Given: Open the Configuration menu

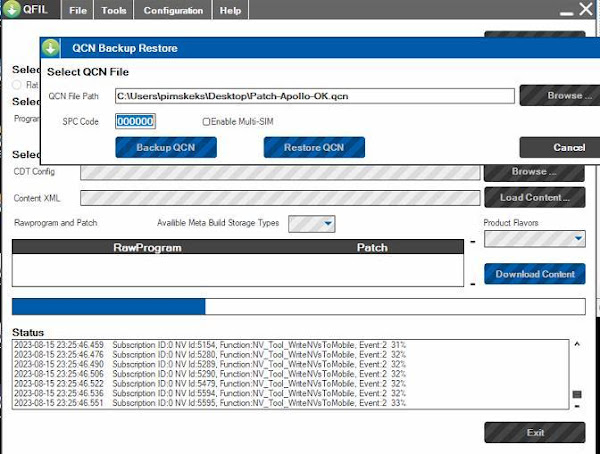Looking at the screenshot, I should click(x=173, y=11).
